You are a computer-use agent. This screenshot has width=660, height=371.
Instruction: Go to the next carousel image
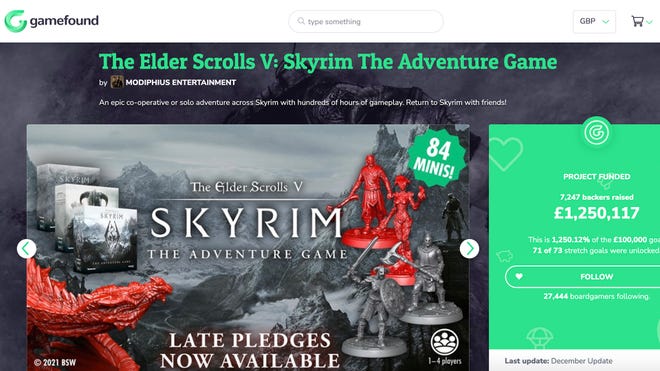469,249
